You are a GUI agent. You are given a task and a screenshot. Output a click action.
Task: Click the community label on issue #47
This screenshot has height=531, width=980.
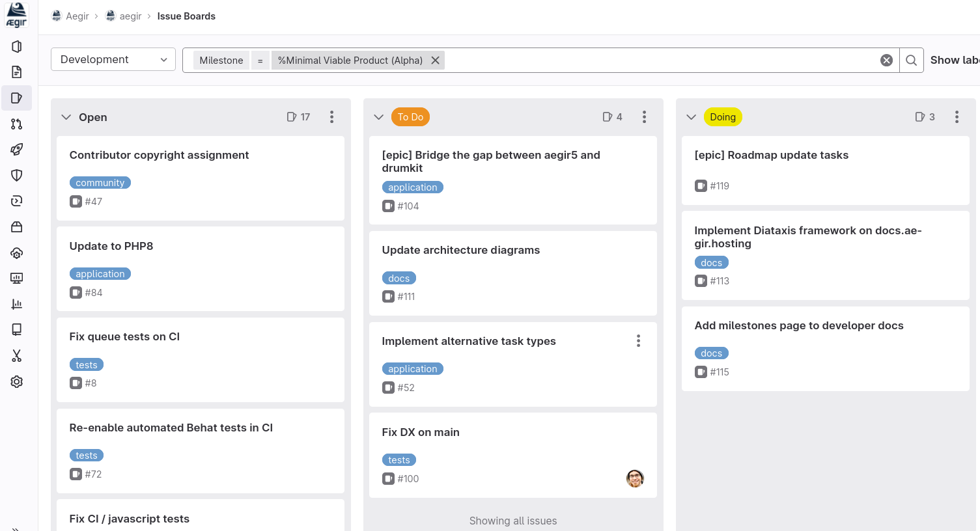click(x=100, y=183)
